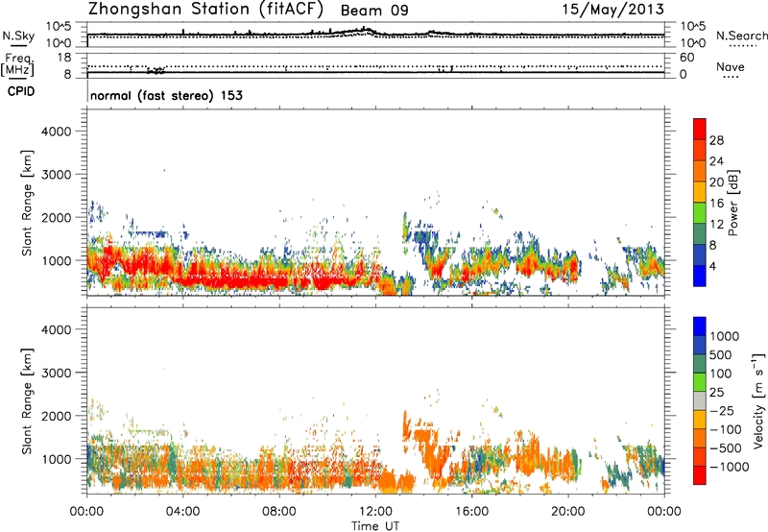The image size is (768, 532).
Task: Click the '20:00' time tick label
Action: point(568,512)
